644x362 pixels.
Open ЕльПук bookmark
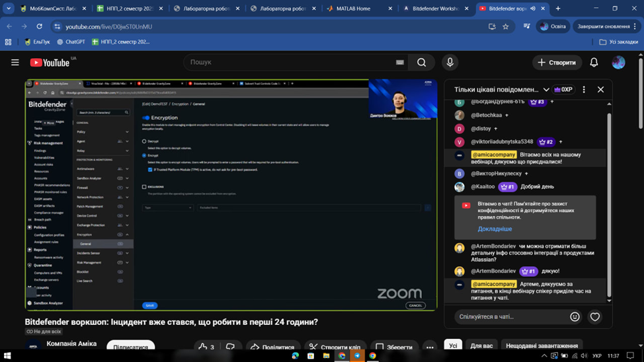tap(37, 42)
